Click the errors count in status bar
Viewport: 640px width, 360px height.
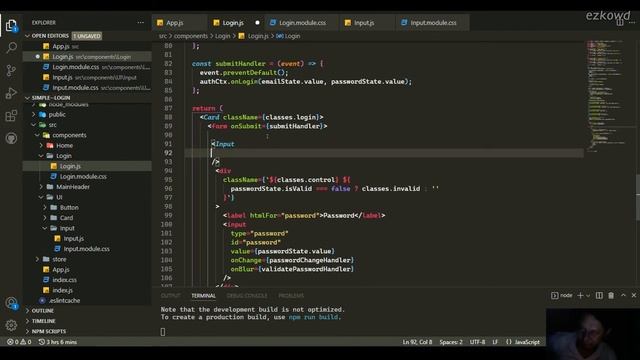coord(13,342)
